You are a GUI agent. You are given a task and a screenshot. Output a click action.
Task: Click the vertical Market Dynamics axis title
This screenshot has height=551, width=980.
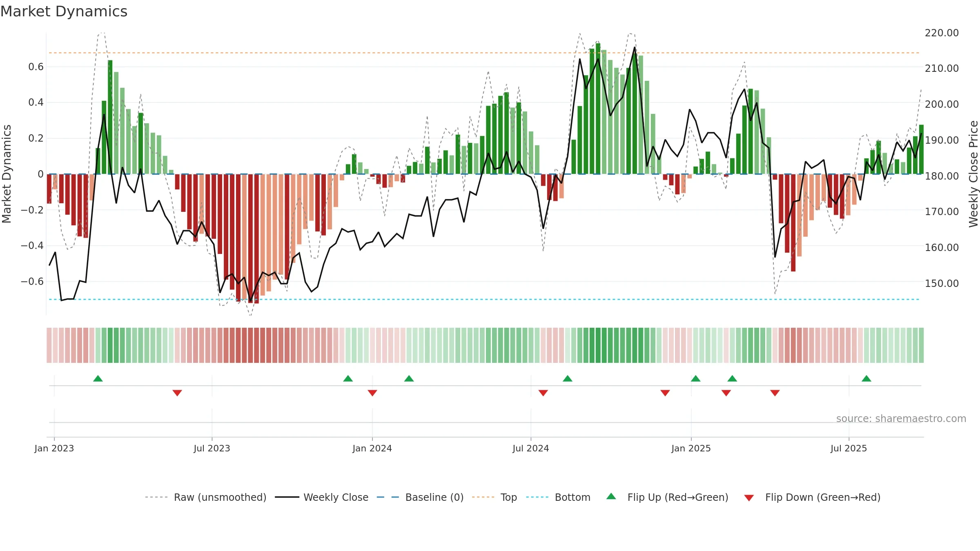(7, 174)
